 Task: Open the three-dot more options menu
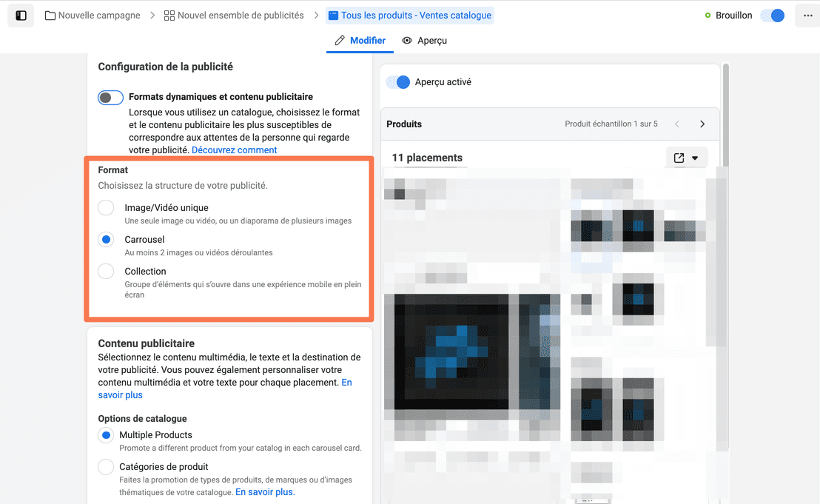pyautogui.click(x=807, y=16)
